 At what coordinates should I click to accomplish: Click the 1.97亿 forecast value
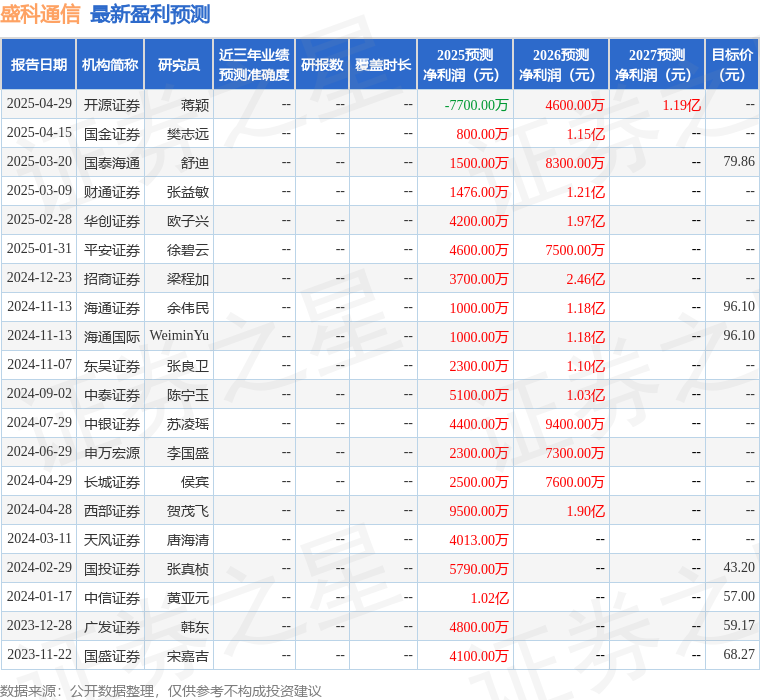click(586, 221)
